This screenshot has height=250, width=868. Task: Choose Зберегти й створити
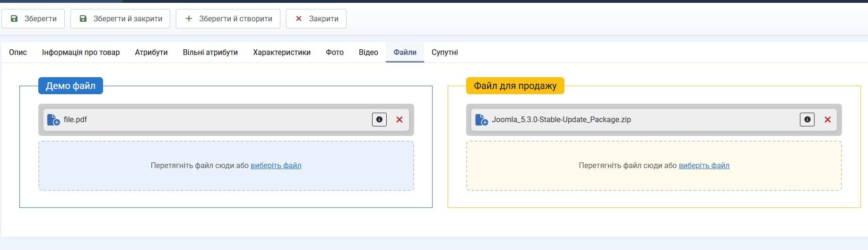(x=228, y=19)
